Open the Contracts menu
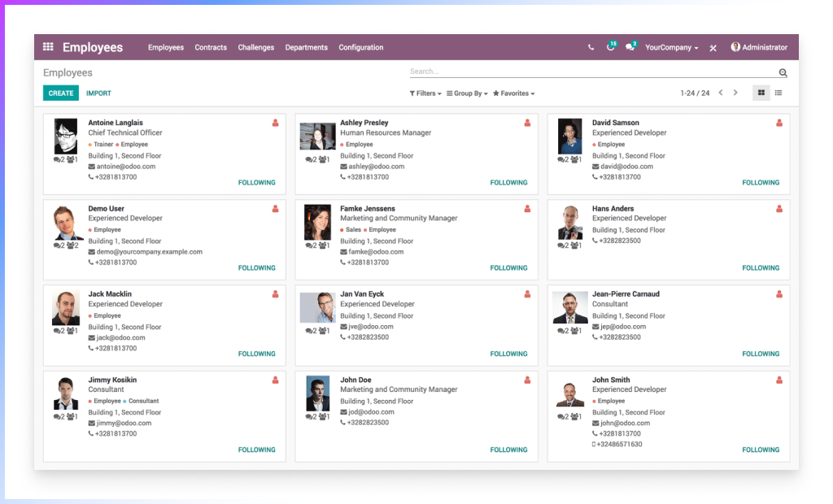 click(211, 47)
